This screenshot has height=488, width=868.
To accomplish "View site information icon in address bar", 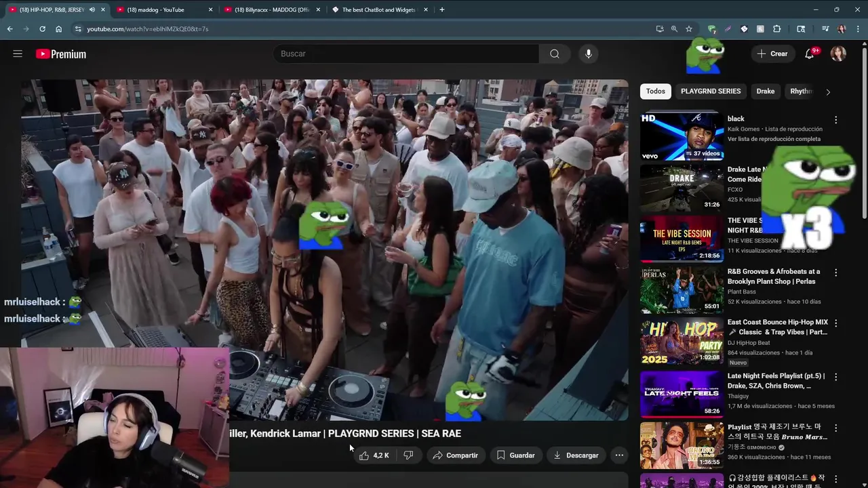I will 78,29.
